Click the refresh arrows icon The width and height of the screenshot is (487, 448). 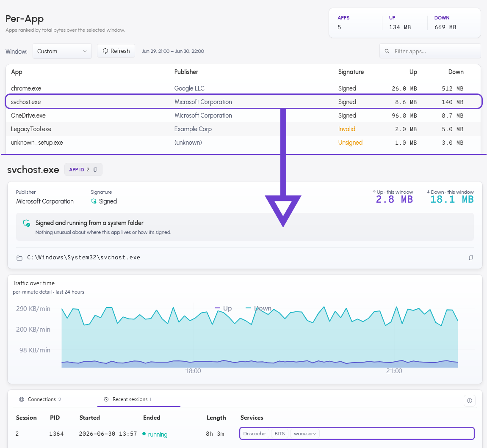[105, 51]
